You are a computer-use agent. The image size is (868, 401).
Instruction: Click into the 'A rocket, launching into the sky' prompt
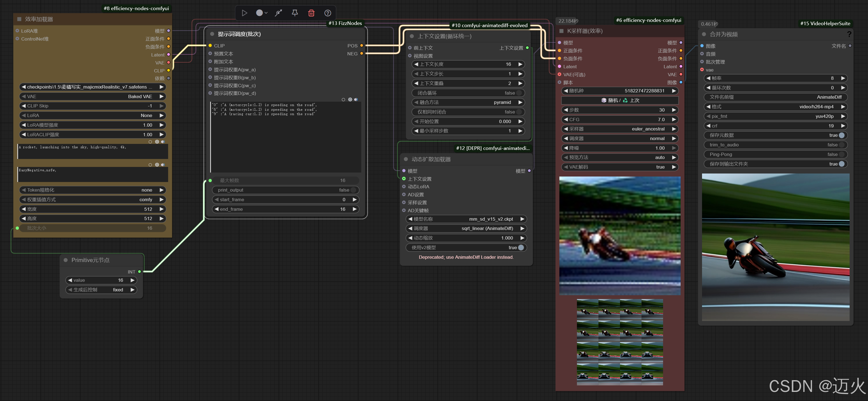(93, 152)
